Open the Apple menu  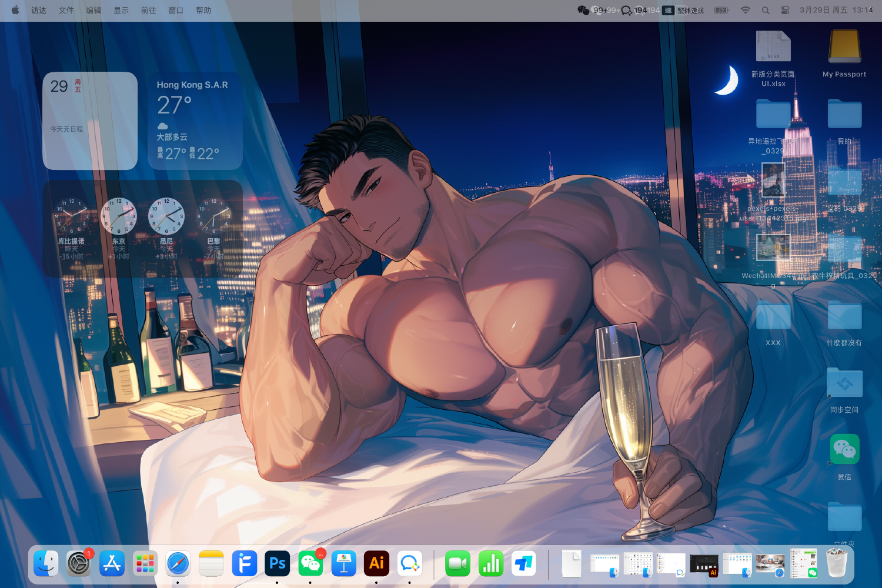click(15, 10)
